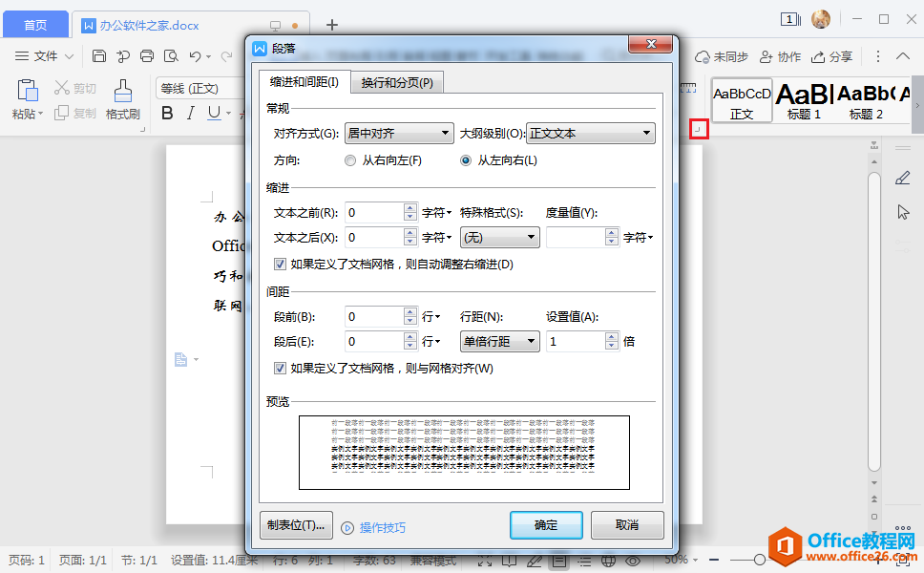
Task: Click the 确定 OK button
Action: coord(546,524)
